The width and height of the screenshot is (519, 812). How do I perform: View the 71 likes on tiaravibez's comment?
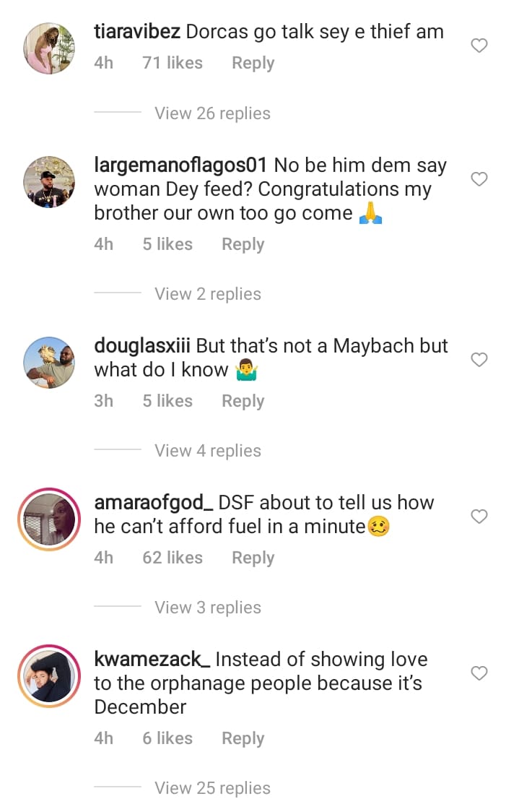tap(172, 64)
